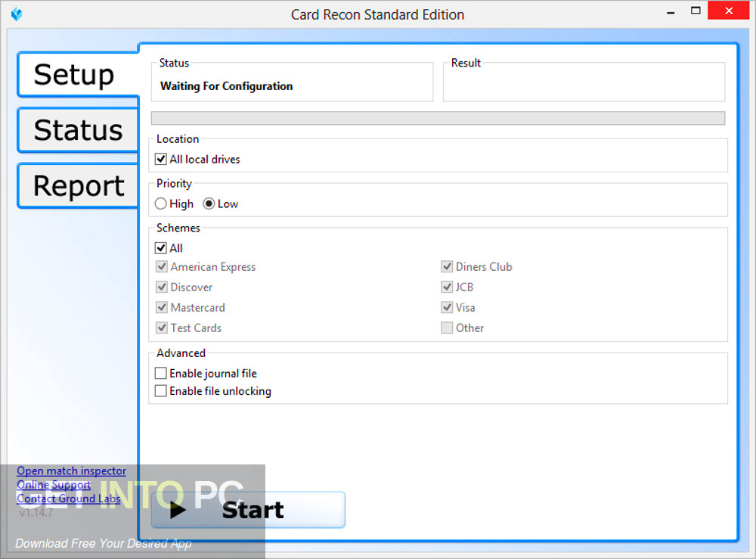The width and height of the screenshot is (756, 559).
Task: Minimize the Card Recon window
Action: (671, 12)
